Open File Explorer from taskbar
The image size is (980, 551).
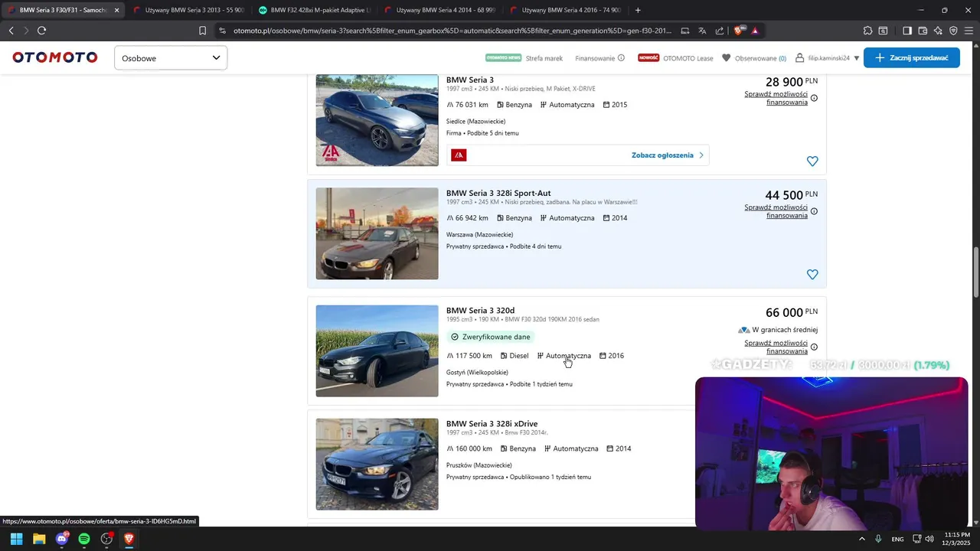pyautogui.click(x=39, y=539)
